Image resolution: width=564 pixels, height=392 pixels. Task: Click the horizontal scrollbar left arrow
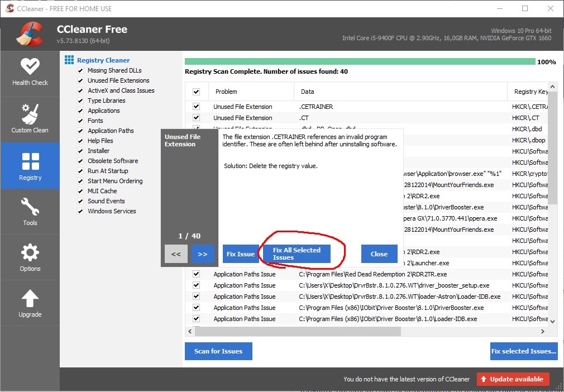(x=190, y=331)
